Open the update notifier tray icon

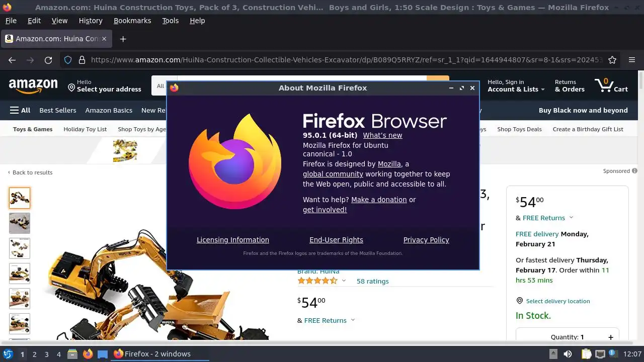[612, 354]
